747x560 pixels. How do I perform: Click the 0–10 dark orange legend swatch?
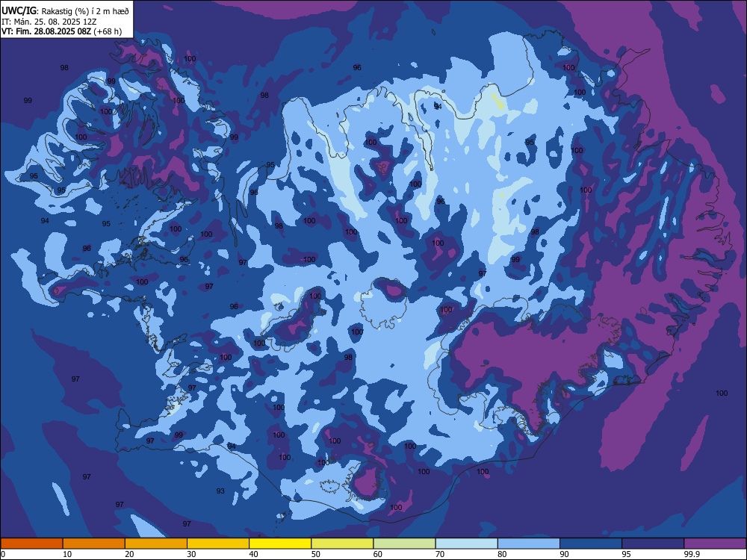point(31,544)
